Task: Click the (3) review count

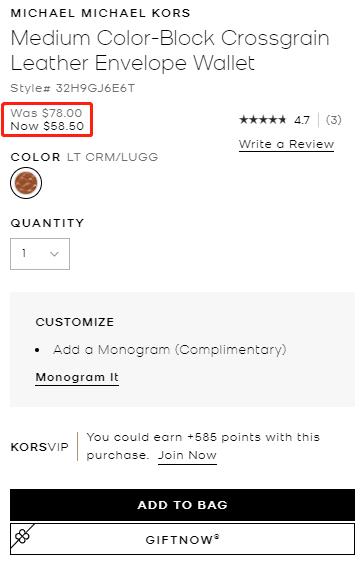Action: click(x=334, y=120)
